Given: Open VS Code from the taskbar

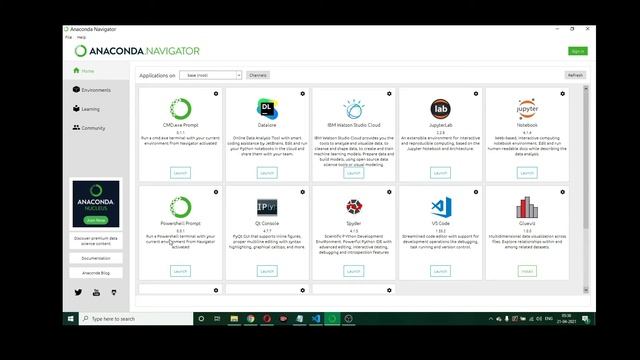Looking at the screenshot, I should 316,319.
